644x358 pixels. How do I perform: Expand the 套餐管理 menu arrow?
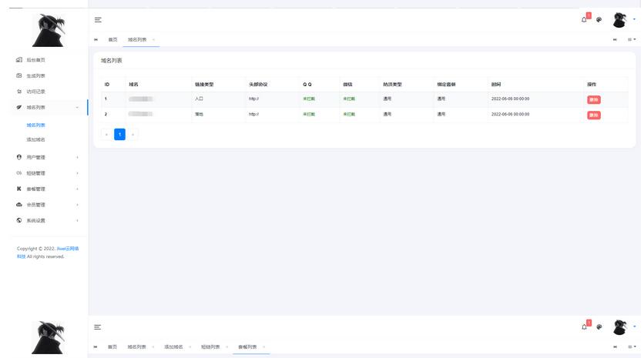[77, 189]
